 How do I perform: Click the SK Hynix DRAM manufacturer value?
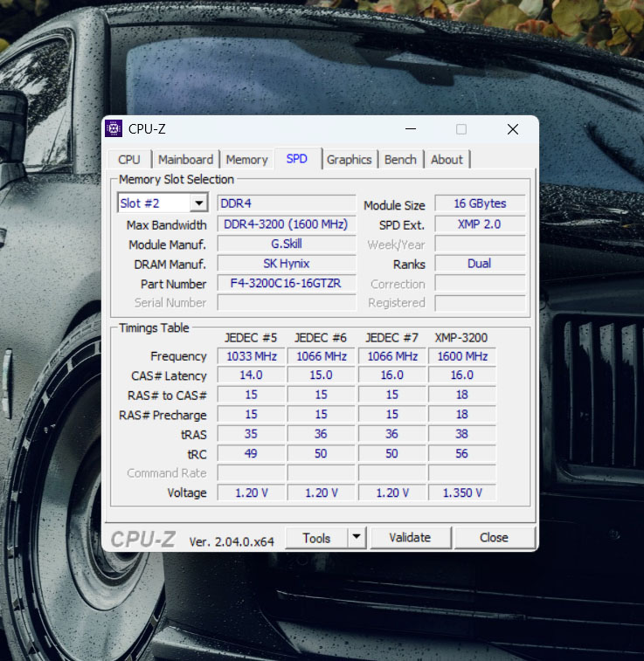[x=287, y=264]
